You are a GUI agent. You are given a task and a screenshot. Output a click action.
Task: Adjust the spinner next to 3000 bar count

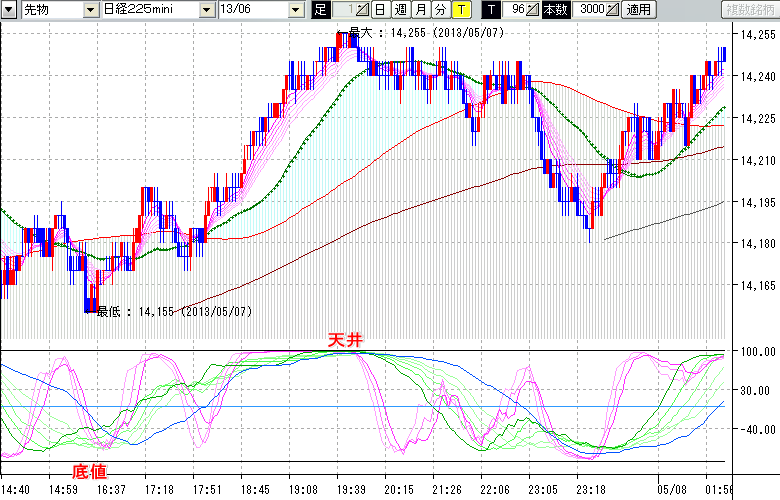pos(612,10)
